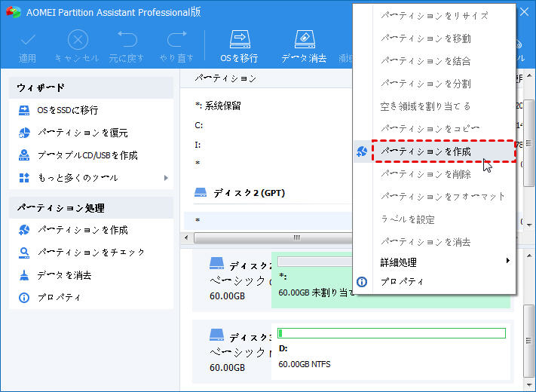Open the sidebar プロパティ link
The width and height of the screenshot is (536, 392).
coord(59,298)
